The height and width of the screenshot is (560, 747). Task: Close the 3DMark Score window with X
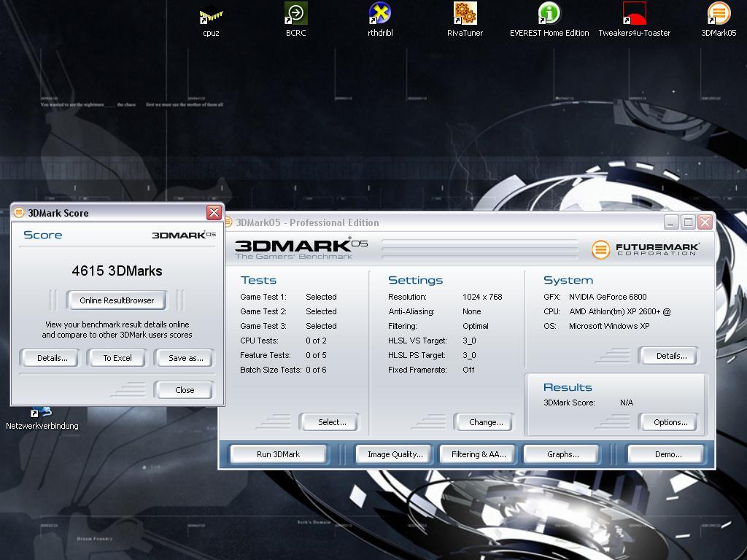(x=214, y=212)
